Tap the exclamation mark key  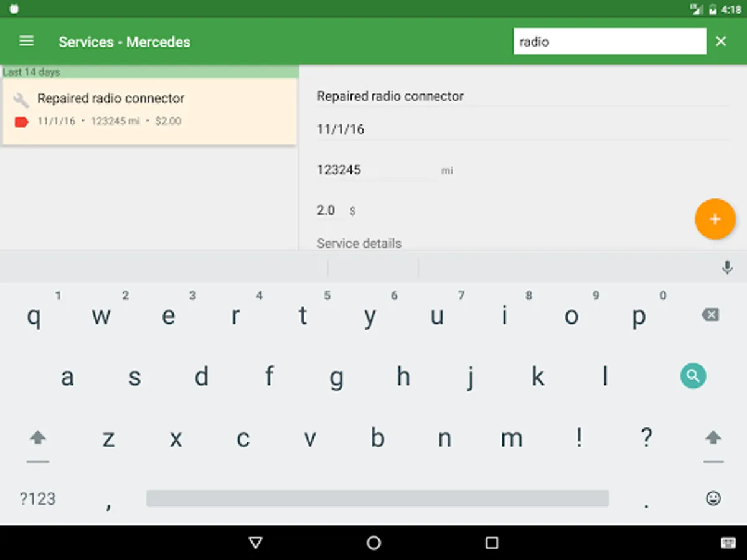[x=579, y=438]
